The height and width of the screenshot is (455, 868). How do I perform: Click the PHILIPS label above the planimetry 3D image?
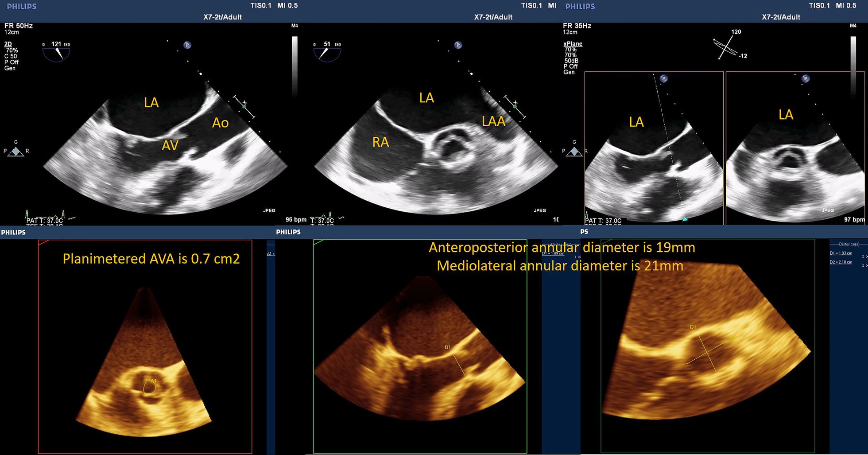[13, 232]
